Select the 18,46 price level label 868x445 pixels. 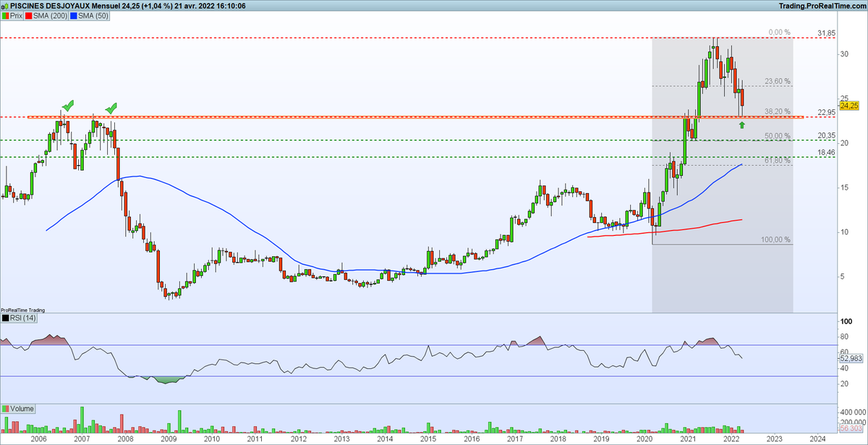point(827,152)
